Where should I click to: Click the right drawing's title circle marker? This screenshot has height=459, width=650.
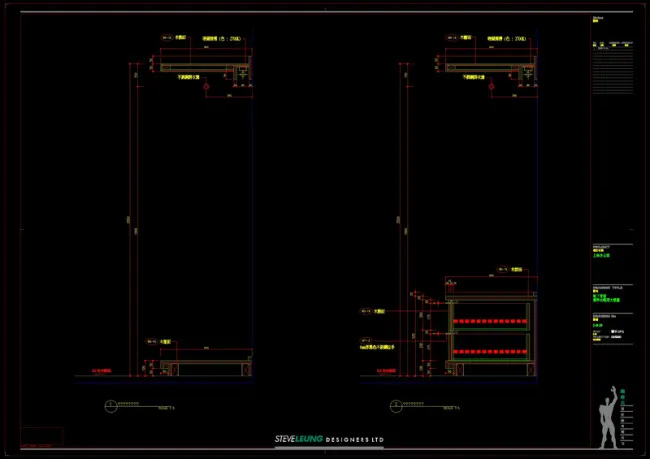(x=396, y=406)
